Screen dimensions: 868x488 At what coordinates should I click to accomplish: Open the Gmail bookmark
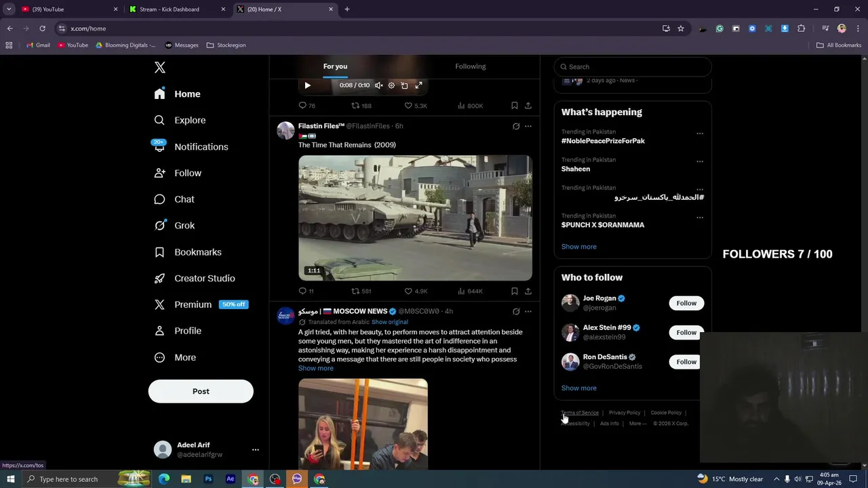point(38,45)
